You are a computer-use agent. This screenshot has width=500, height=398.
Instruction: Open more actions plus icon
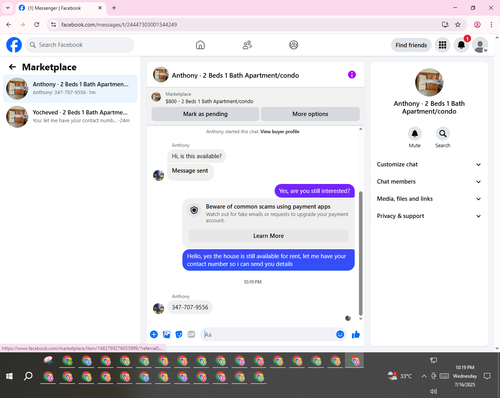(x=154, y=334)
